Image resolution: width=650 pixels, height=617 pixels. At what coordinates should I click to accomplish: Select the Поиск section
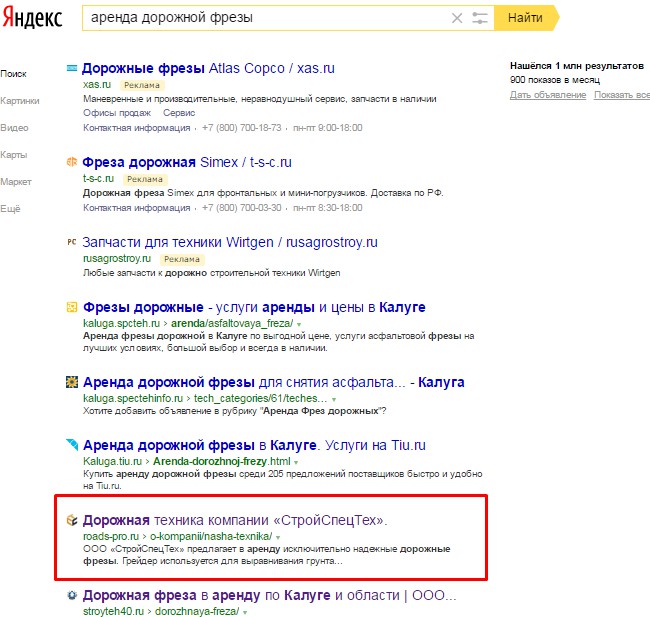tap(13, 74)
